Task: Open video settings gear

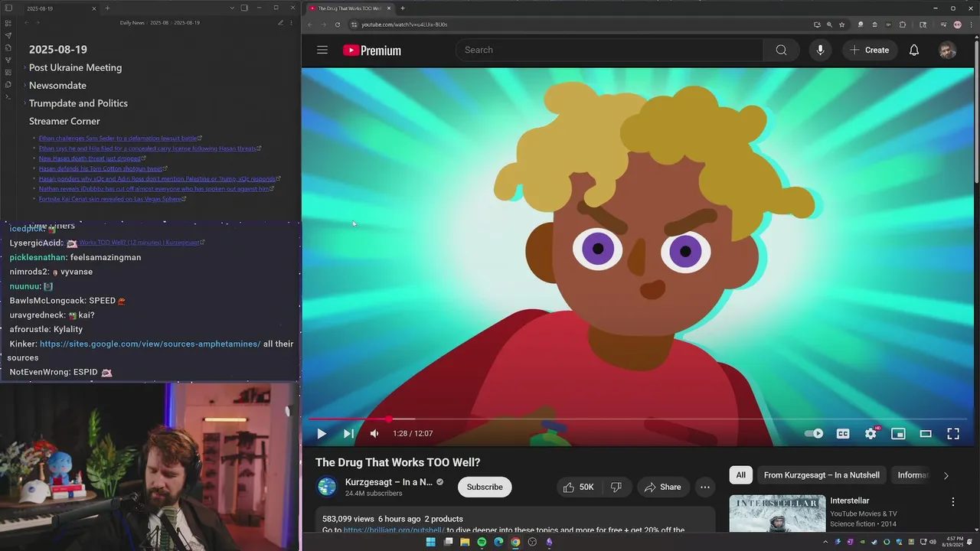Action: 871,434
